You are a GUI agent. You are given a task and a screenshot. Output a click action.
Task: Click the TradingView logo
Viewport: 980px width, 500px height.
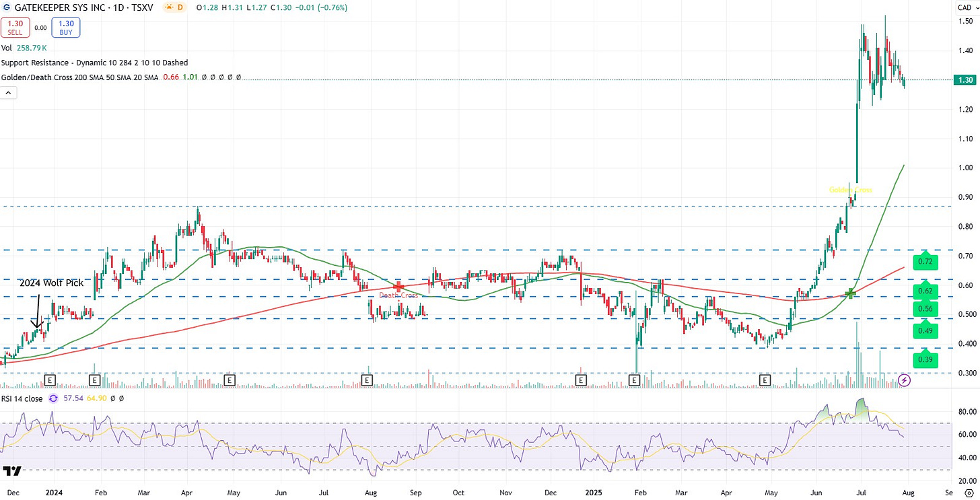(x=12, y=470)
